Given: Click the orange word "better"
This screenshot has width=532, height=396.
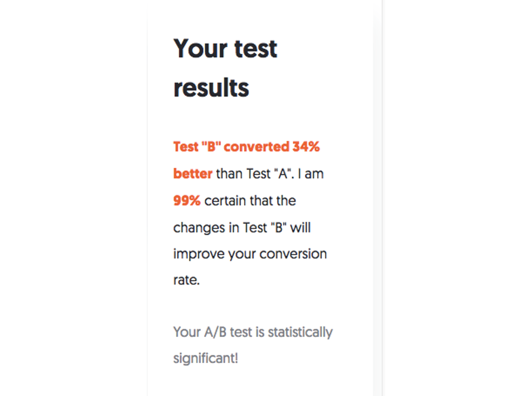Looking at the screenshot, I should 193,173.
